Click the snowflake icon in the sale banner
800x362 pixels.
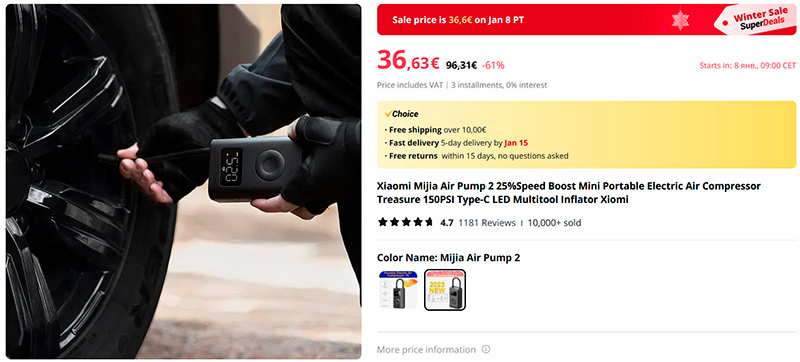tap(680, 20)
